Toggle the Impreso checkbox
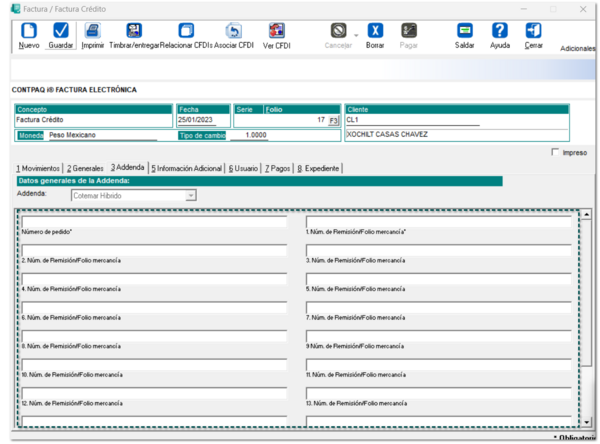This screenshot has width=600, height=444. pyautogui.click(x=556, y=153)
